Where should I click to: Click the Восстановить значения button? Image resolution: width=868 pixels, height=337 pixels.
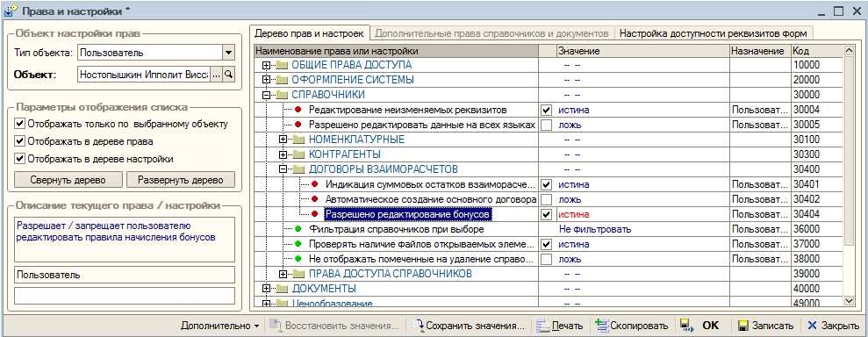click(335, 326)
